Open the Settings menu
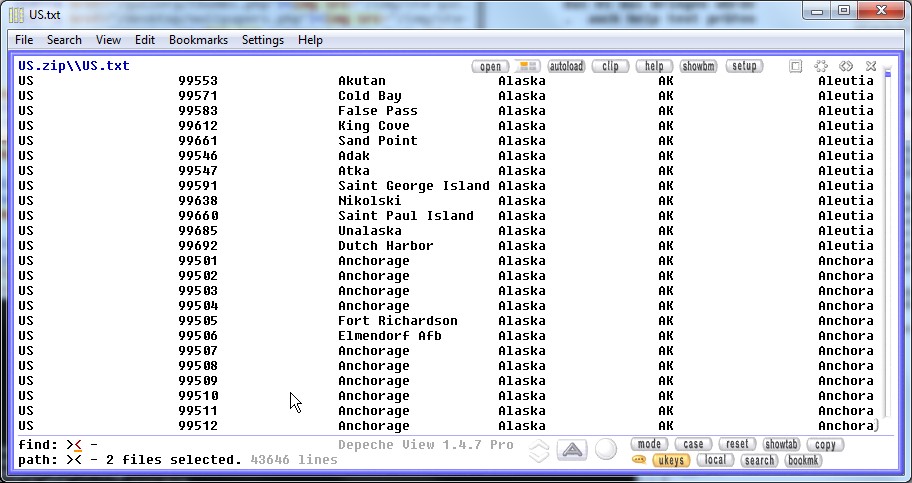 tap(263, 40)
